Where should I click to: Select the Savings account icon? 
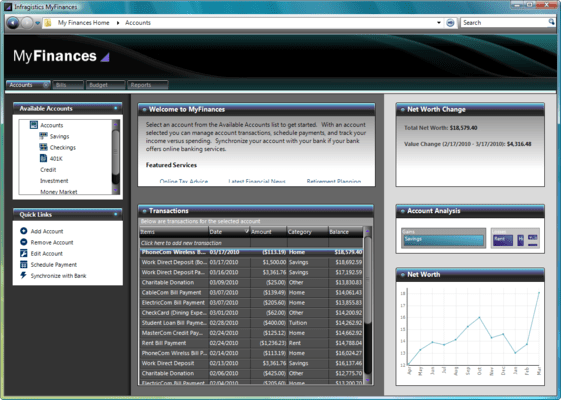(43, 136)
